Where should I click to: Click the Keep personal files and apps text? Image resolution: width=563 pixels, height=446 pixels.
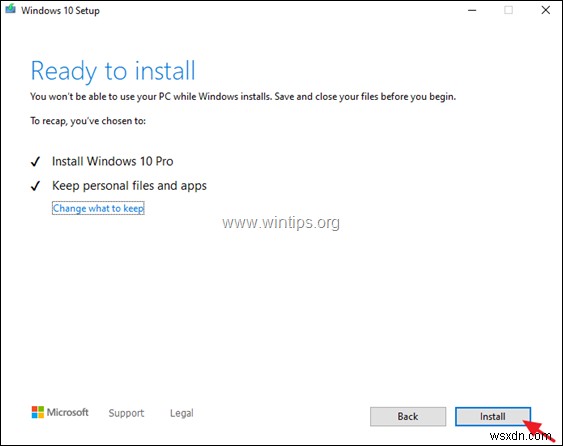coord(129,186)
